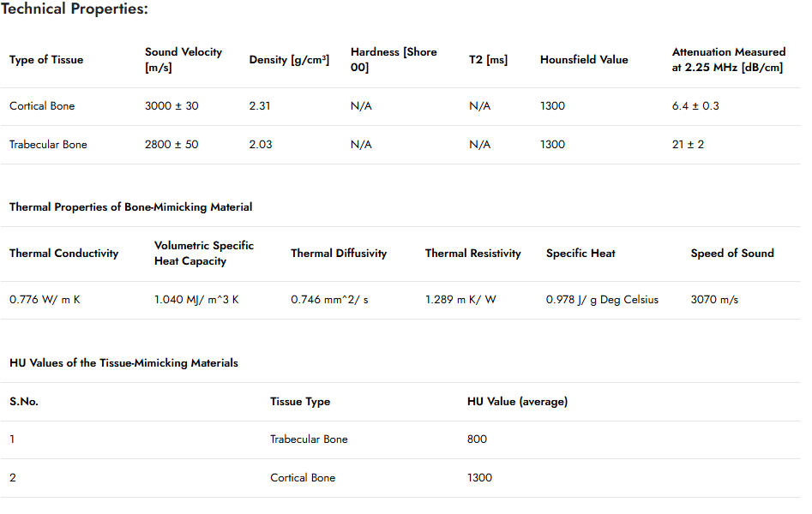Click the Sound Velocity [m/s] header

[183, 59]
